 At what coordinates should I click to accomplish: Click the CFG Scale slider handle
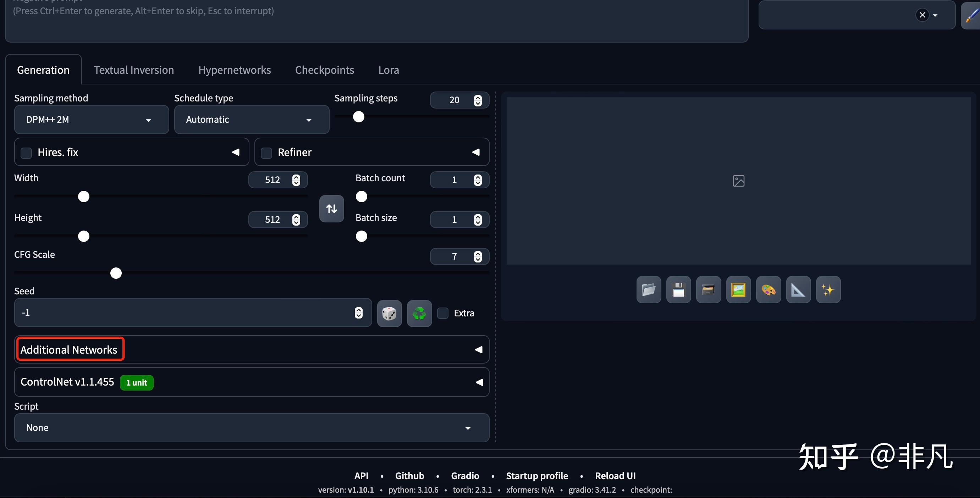pyautogui.click(x=116, y=273)
